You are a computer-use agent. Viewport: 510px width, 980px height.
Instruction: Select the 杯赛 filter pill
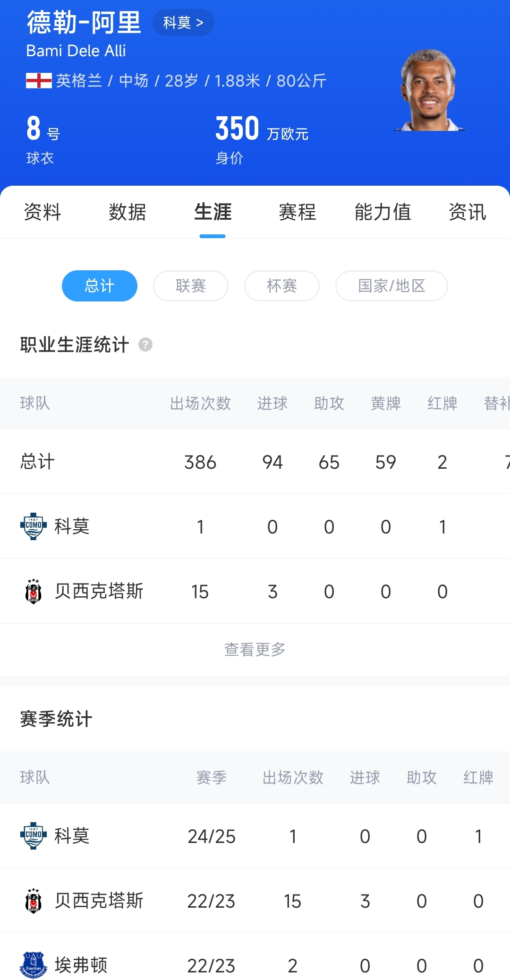tap(282, 286)
